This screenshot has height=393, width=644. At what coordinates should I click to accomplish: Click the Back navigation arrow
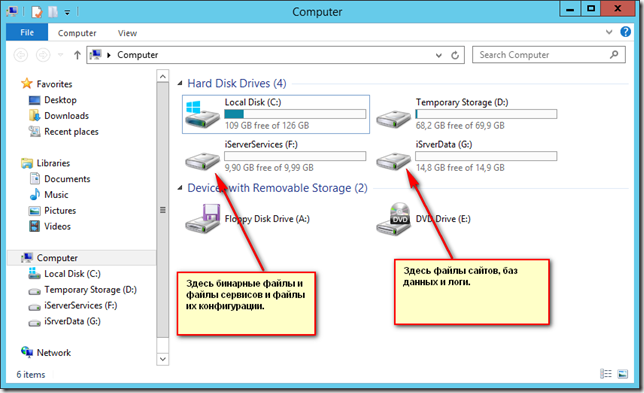(x=21, y=55)
